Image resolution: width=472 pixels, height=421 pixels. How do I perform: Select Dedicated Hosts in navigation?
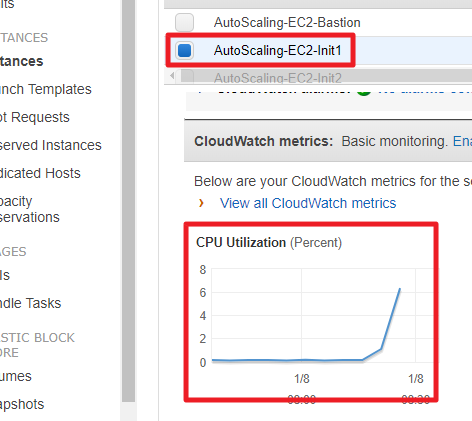click(x=40, y=173)
